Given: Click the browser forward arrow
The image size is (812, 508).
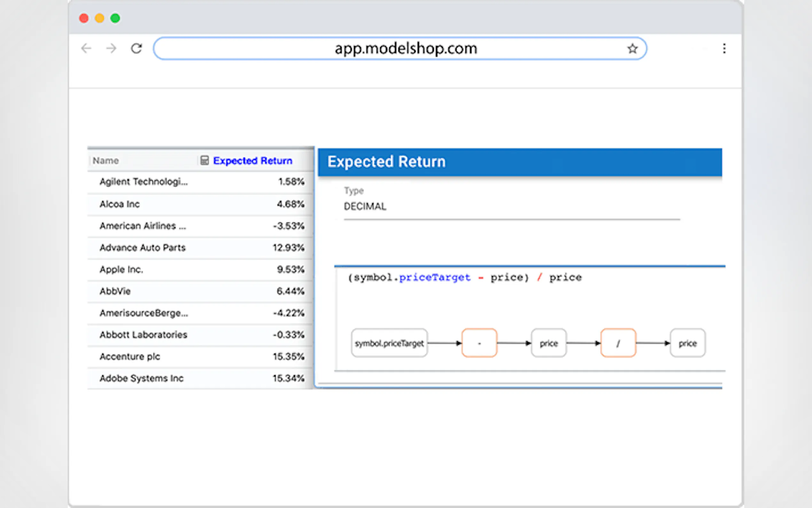Looking at the screenshot, I should (111, 49).
